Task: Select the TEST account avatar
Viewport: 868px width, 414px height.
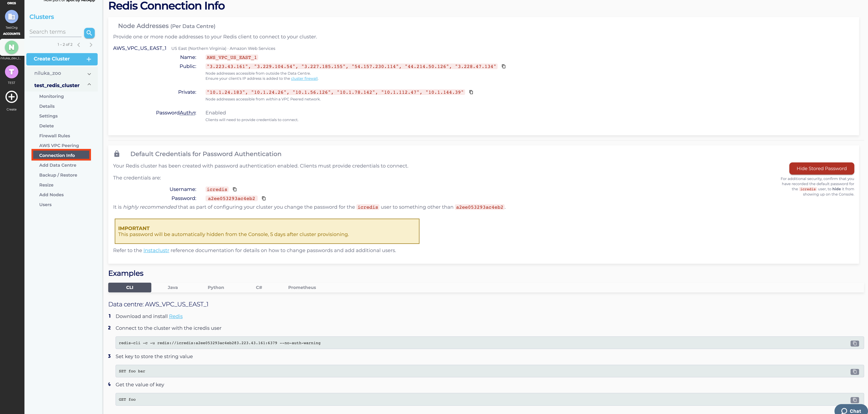Action: [x=11, y=72]
